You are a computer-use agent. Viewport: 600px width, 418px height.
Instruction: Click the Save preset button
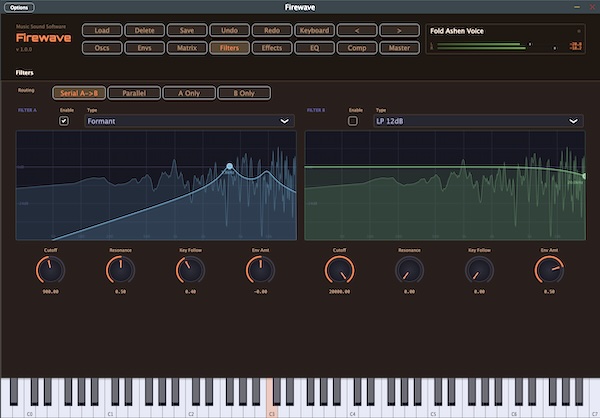click(187, 30)
